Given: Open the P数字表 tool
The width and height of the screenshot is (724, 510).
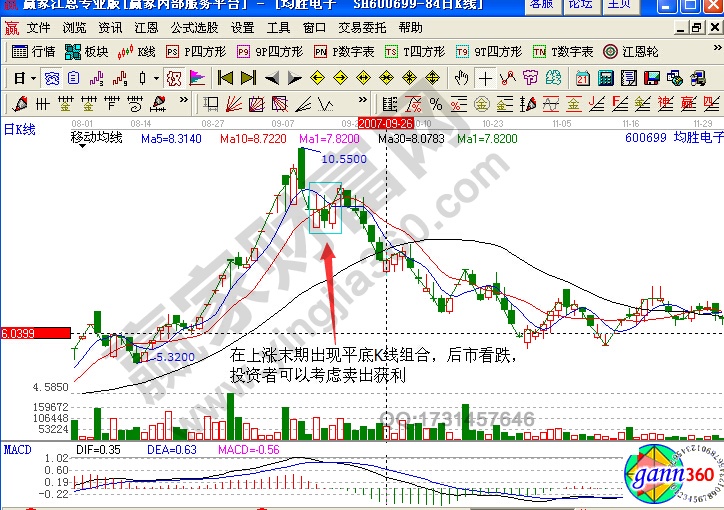Looking at the screenshot, I should click(344, 52).
